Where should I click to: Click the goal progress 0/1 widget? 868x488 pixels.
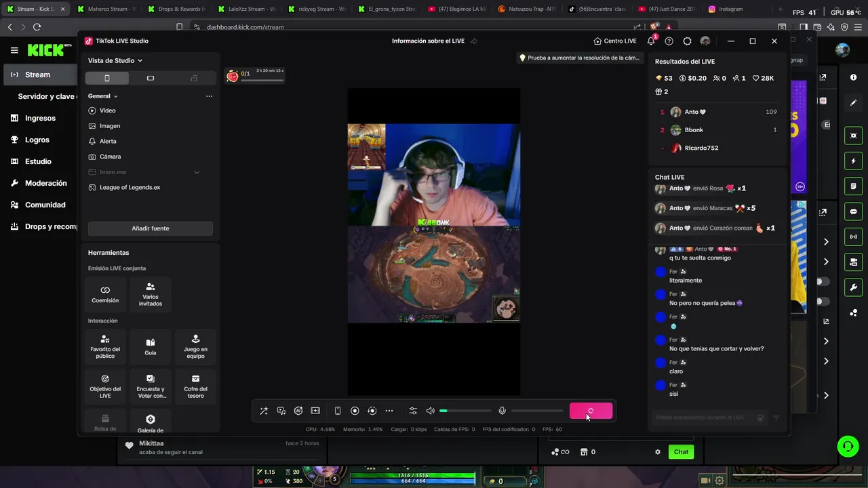(255, 75)
